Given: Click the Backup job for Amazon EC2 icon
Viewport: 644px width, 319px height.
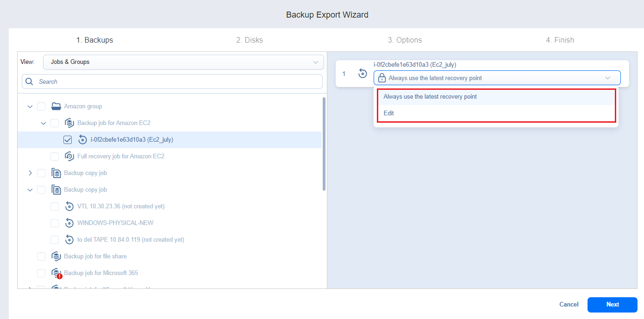Looking at the screenshot, I should point(69,123).
